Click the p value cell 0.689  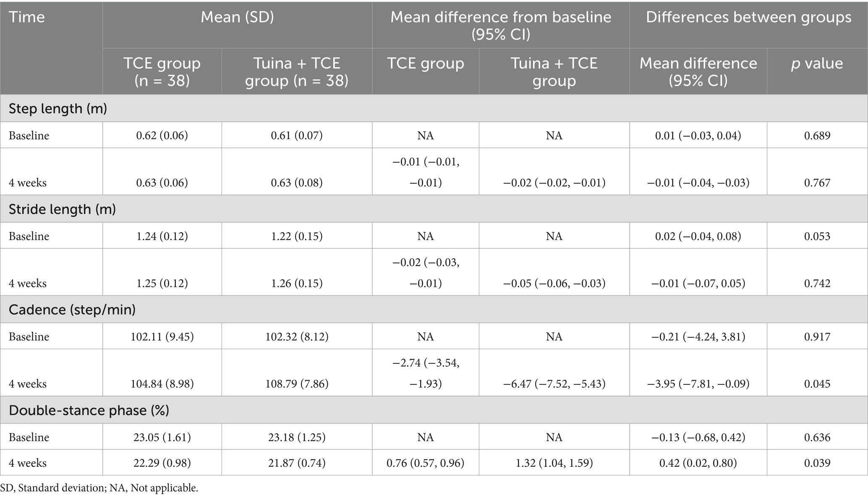pos(817,136)
